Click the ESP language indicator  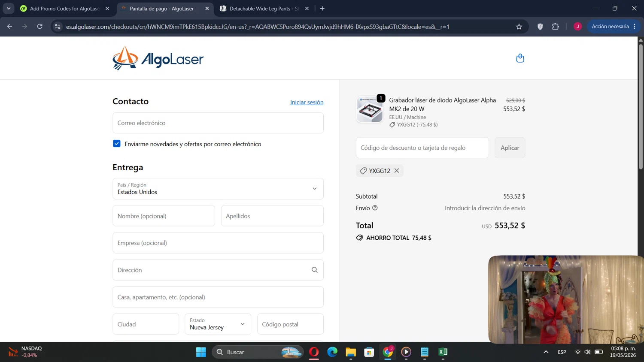562,352
